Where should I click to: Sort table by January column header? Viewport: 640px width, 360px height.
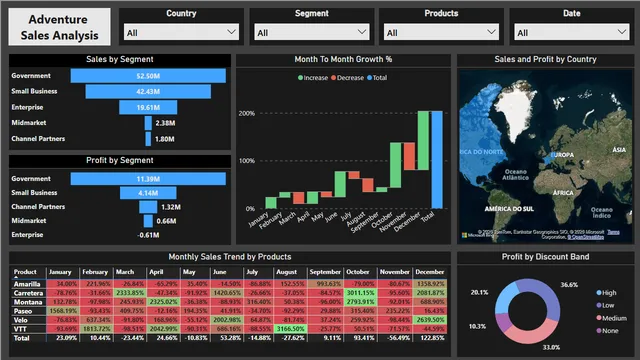tap(60, 272)
